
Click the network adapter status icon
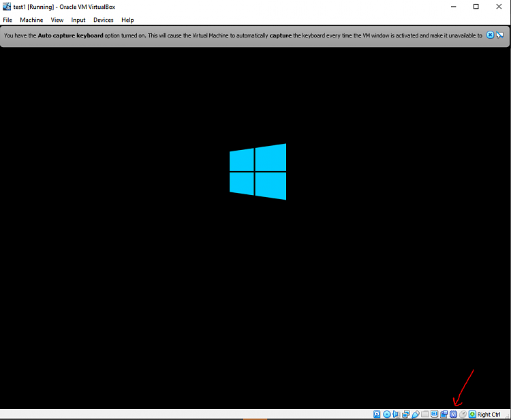pyautogui.click(x=406, y=414)
